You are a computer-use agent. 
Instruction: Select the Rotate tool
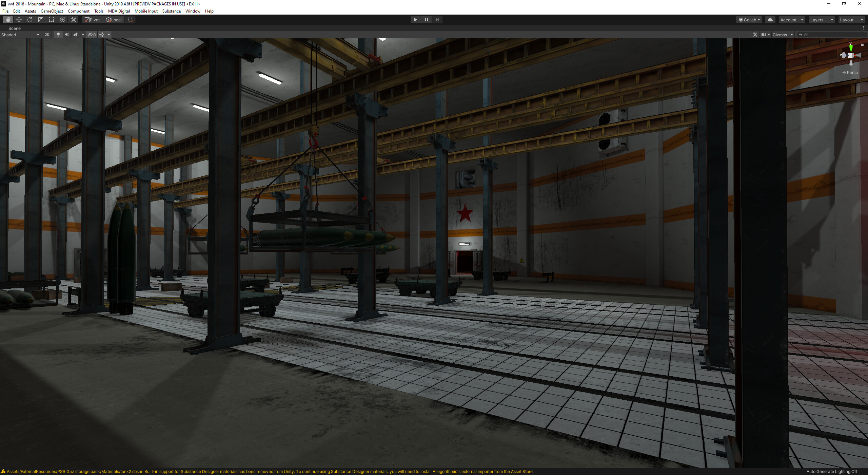click(x=30, y=20)
